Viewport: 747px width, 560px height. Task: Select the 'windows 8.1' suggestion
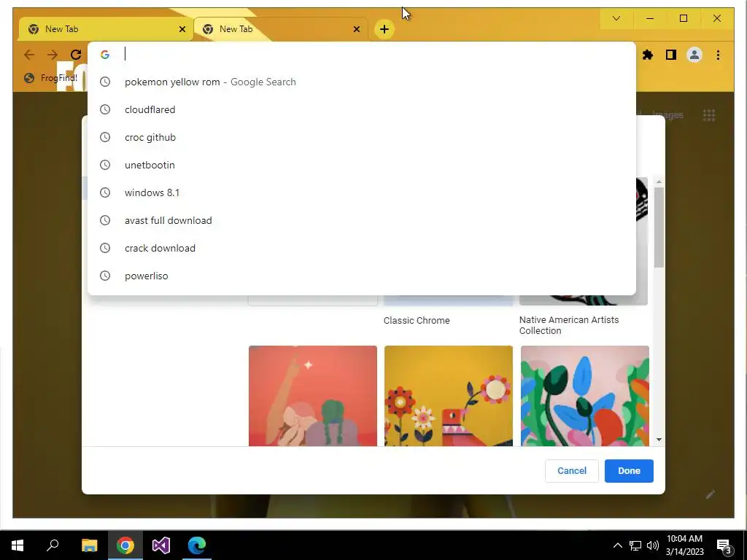coord(362,192)
